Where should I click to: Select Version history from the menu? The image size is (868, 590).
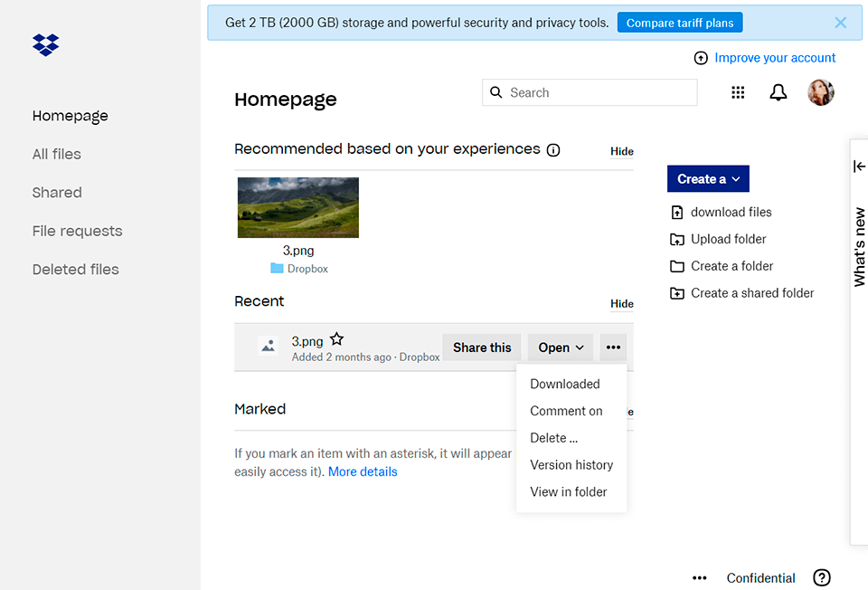571,464
